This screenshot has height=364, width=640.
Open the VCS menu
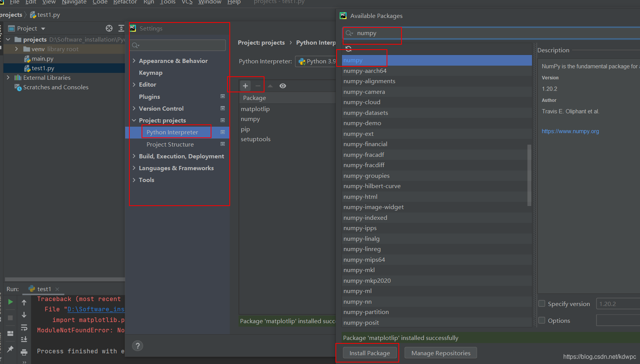tap(187, 2)
